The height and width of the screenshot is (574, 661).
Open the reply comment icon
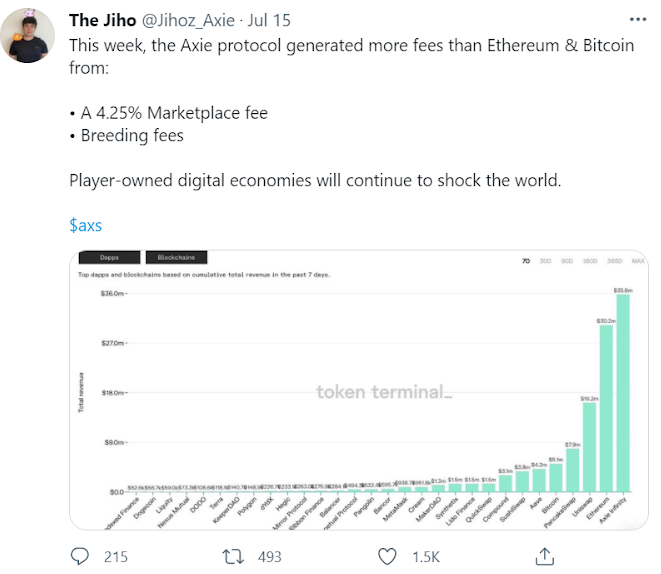80,556
